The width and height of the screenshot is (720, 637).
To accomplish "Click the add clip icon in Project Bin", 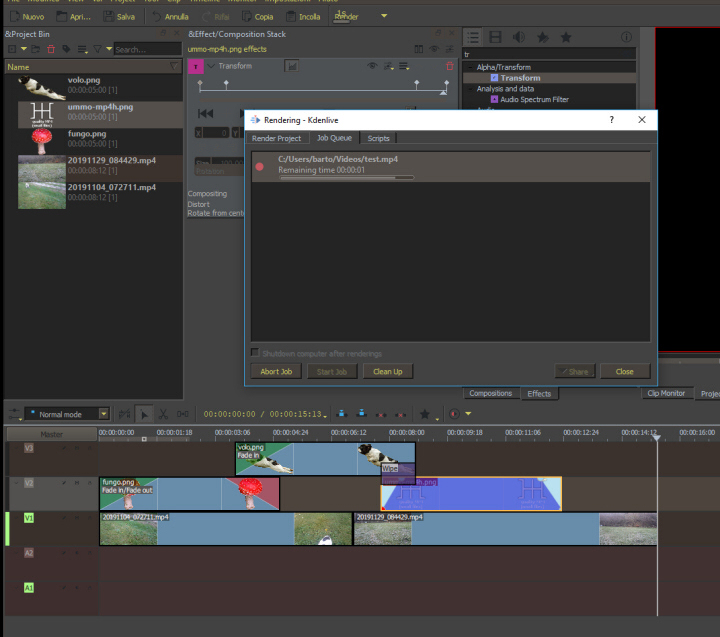I will 12,49.
